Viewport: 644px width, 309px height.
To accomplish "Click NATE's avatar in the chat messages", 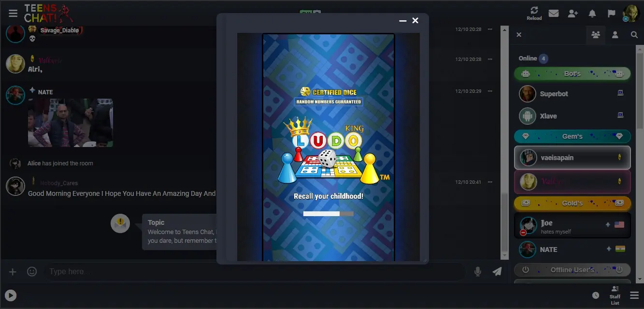I will point(15,95).
